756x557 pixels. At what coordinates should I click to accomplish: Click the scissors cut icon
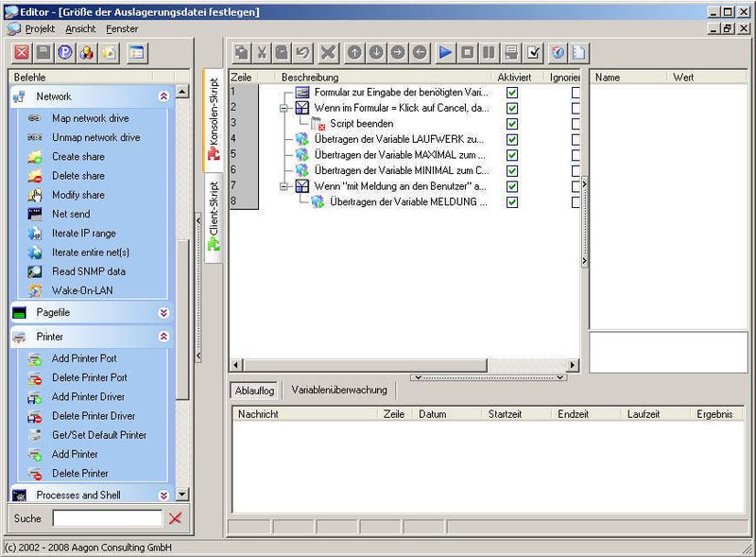click(x=262, y=52)
